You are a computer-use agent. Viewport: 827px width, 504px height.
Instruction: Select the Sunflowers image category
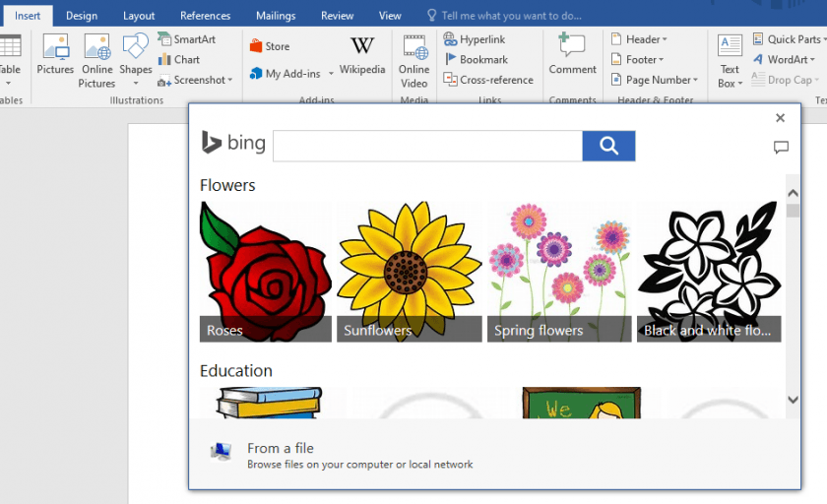coord(410,272)
